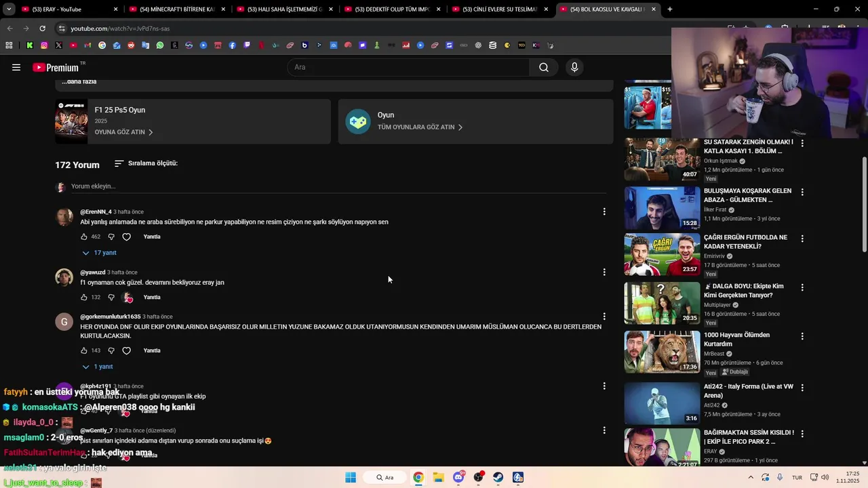
Task: Heart the @ErenNN_4 comment
Action: coord(126,237)
